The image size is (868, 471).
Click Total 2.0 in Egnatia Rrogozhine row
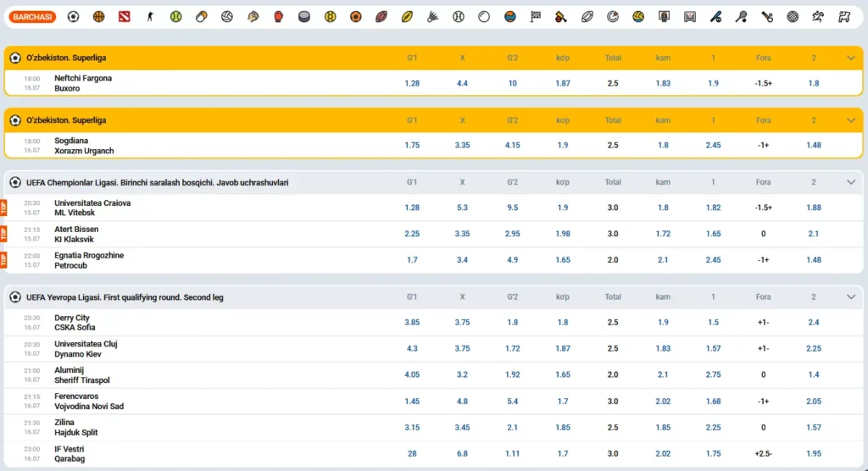pyautogui.click(x=613, y=259)
